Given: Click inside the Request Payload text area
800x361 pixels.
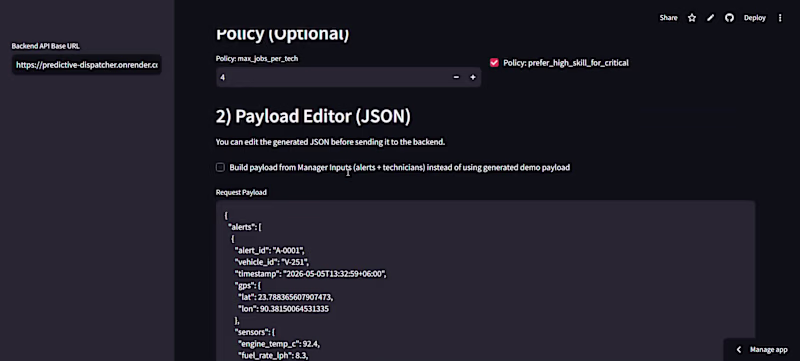Looking at the screenshot, I should 485,280.
